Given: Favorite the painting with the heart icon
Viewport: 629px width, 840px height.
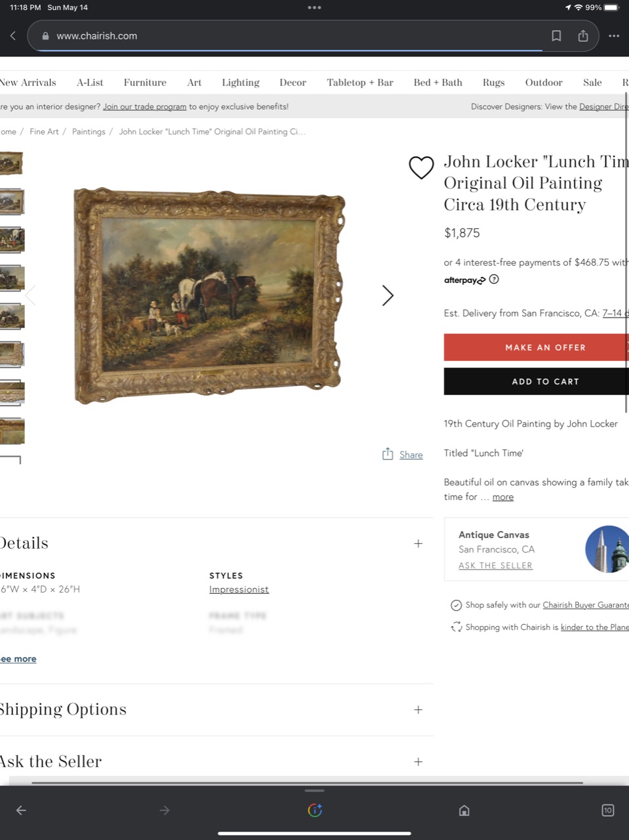Looking at the screenshot, I should coord(421,167).
